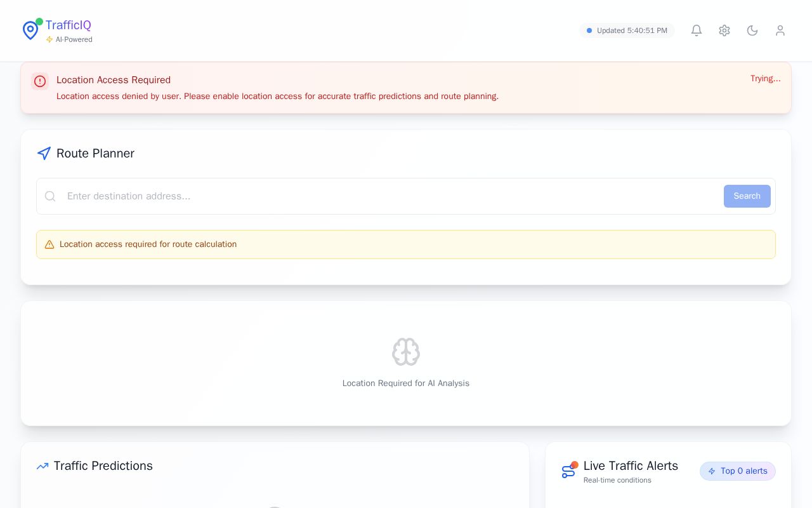Click the Search button in Route Planner
Image resolution: width=812 pixels, height=508 pixels.
pos(747,196)
